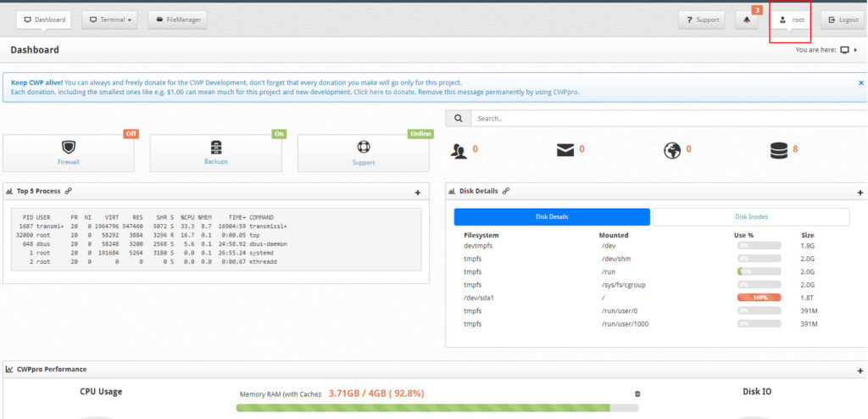Click the database stack icon

778,150
